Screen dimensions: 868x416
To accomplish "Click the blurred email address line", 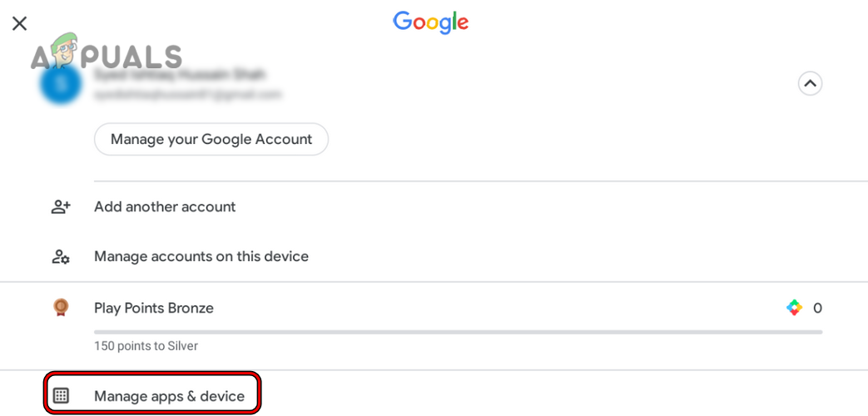I will coord(187,94).
